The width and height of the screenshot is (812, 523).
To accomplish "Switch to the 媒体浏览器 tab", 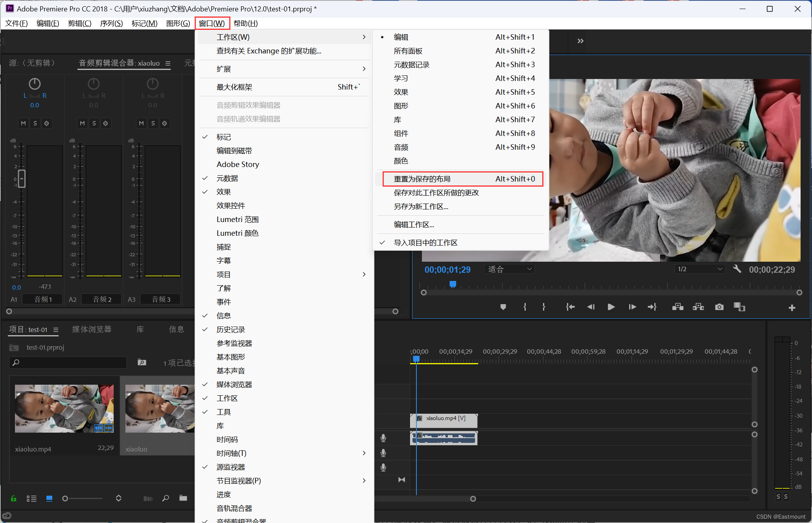I will point(92,329).
